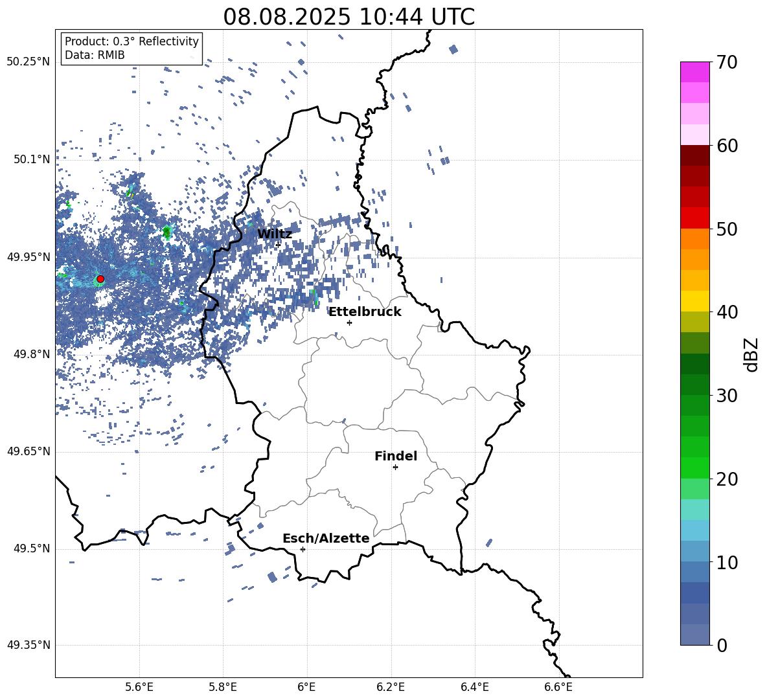
Task: Click the Wiltz station cross marker
Action: pyautogui.click(x=279, y=244)
